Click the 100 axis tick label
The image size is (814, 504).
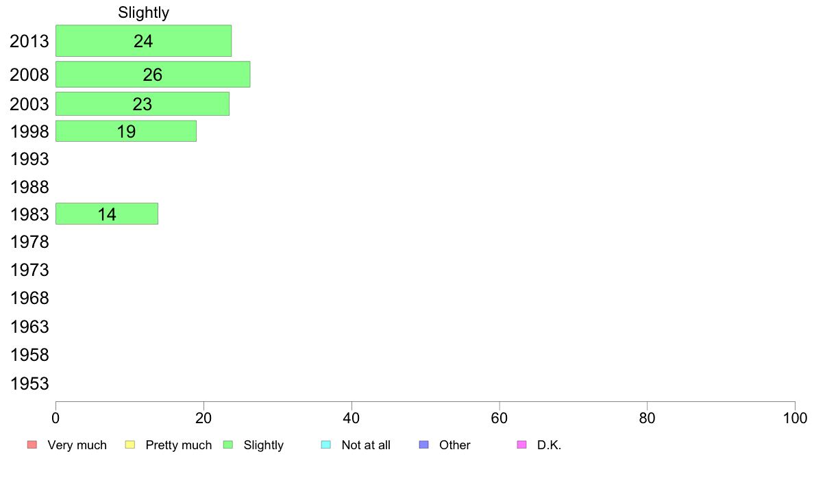click(x=795, y=418)
